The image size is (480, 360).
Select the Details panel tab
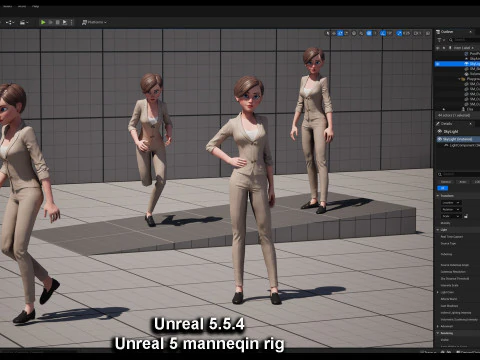click(445, 124)
